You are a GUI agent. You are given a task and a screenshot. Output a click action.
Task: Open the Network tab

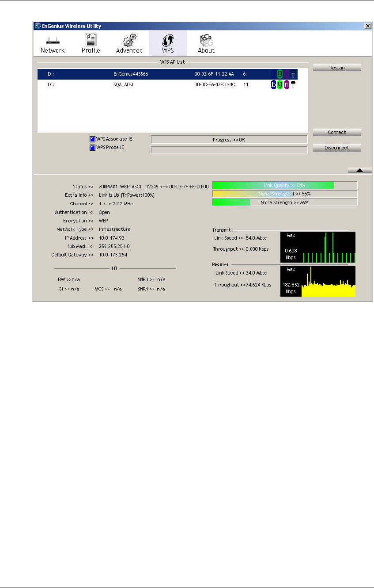(53, 43)
